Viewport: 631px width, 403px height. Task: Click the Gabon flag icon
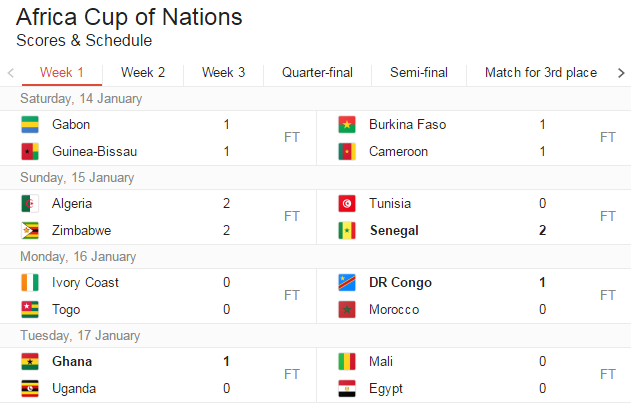point(30,124)
